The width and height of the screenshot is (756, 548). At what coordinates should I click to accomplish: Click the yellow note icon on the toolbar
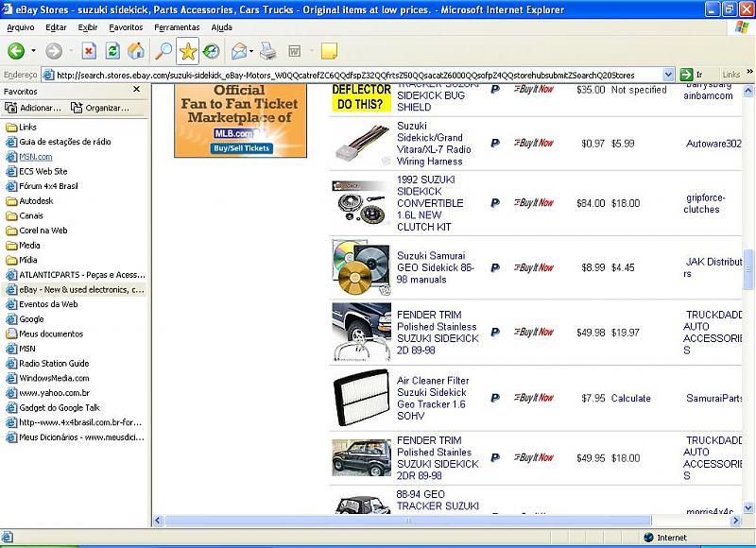click(329, 51)
